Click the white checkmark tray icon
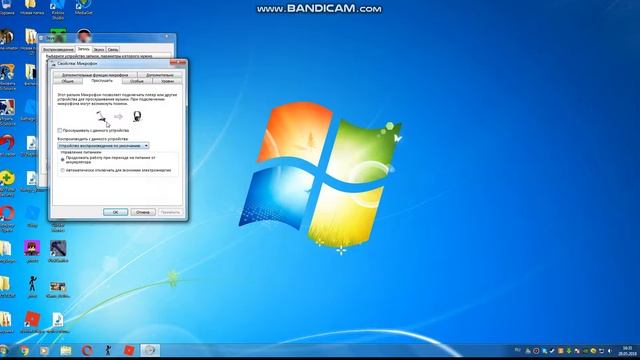Screen dimensions: 640x360 tap(552, 351)
